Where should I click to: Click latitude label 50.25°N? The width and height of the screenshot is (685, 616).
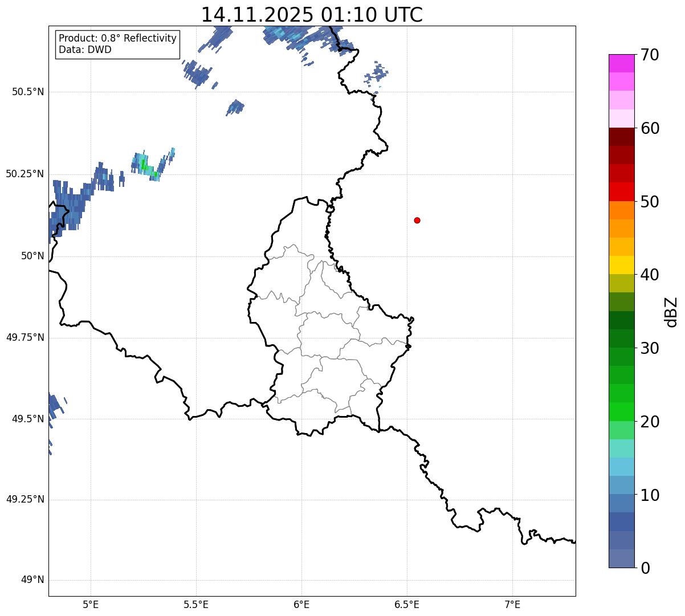pos(25,174)
